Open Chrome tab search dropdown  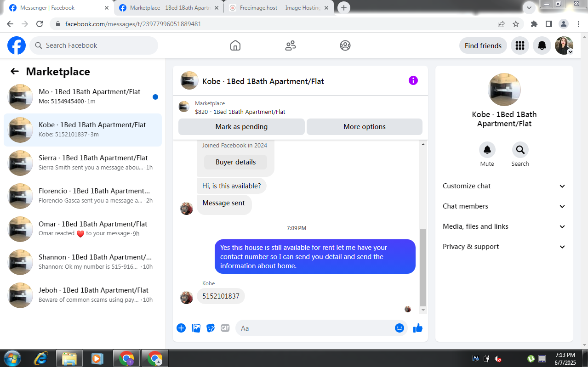529,8
